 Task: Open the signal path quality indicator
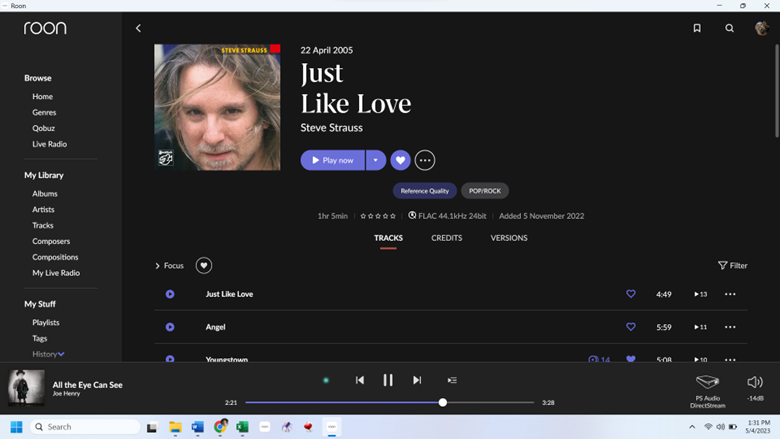click(326, 380)
